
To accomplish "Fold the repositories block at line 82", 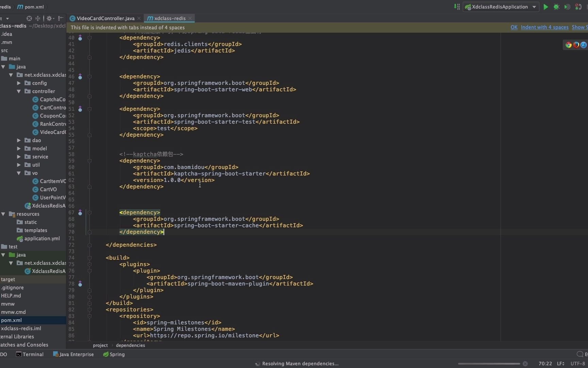I will pyautogui.click(x=89, y=310).
